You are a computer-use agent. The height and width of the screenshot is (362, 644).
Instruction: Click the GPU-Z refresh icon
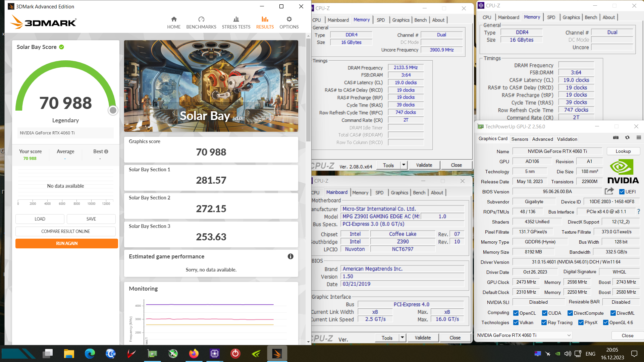pos(627,137)
